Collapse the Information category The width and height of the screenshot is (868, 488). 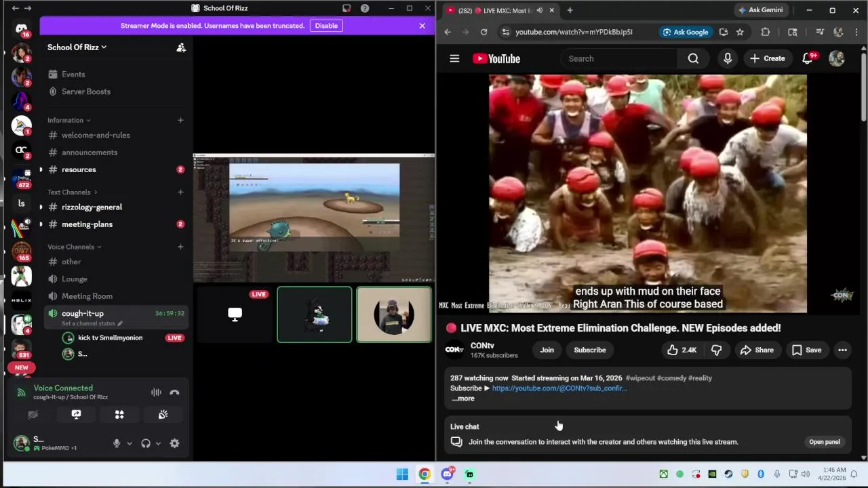click(x=69, y=120)
